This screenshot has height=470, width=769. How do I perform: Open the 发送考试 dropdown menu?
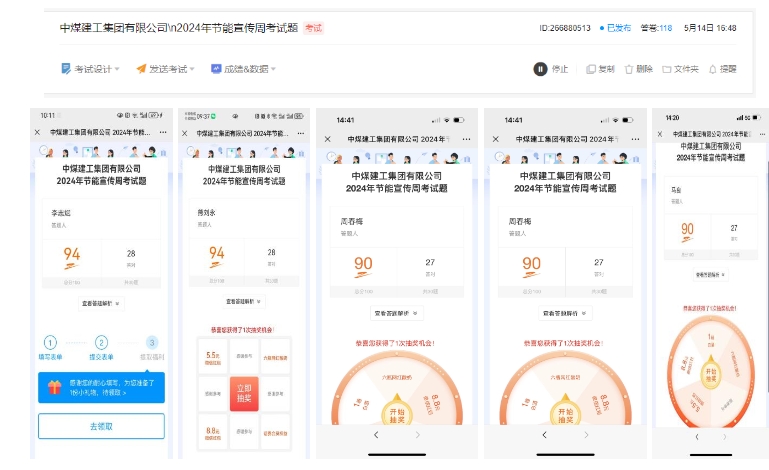click(165, 69)
